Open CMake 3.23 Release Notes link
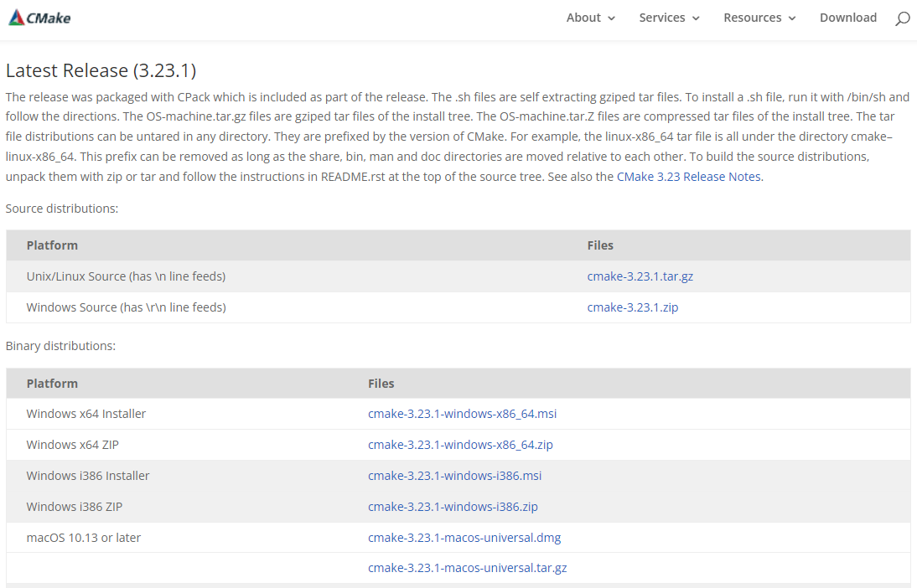Viewport: 917px width, 588px height. pyautogui.click(x=689, y=177)
